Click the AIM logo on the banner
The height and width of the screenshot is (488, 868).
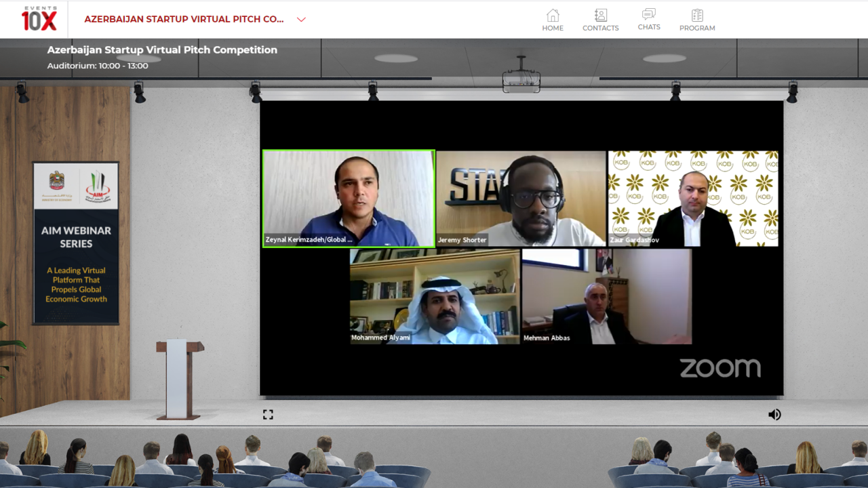(98, 186)
